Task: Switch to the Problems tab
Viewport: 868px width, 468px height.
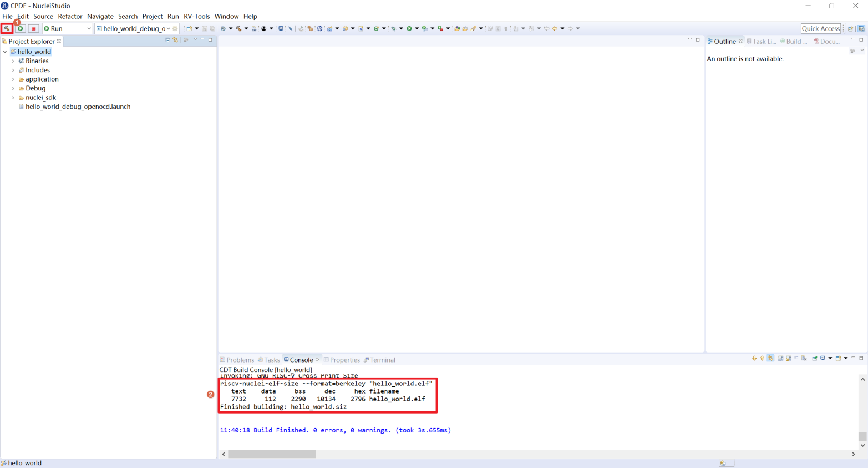Action: (237, 360)
